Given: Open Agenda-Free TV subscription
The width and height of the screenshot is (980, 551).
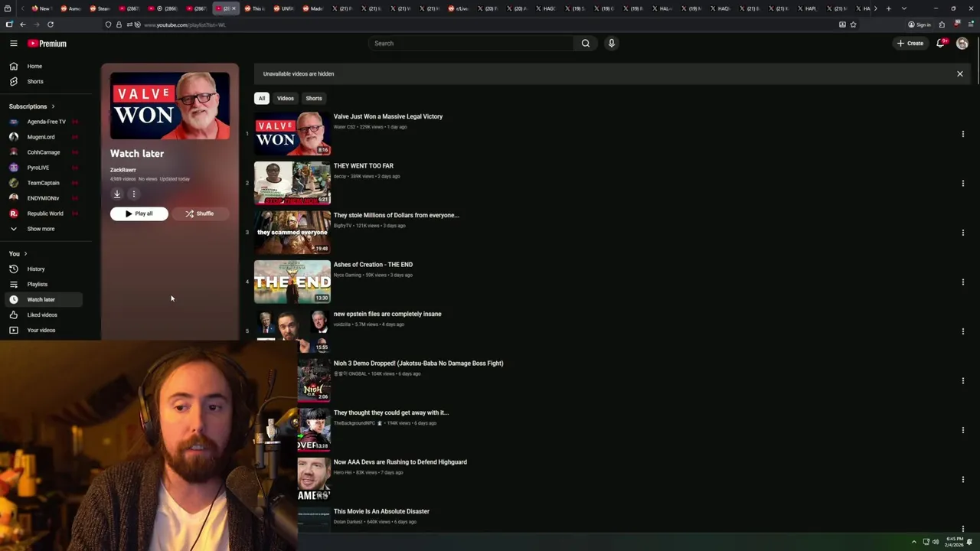Looking at the screenshot, I should 42,122.
